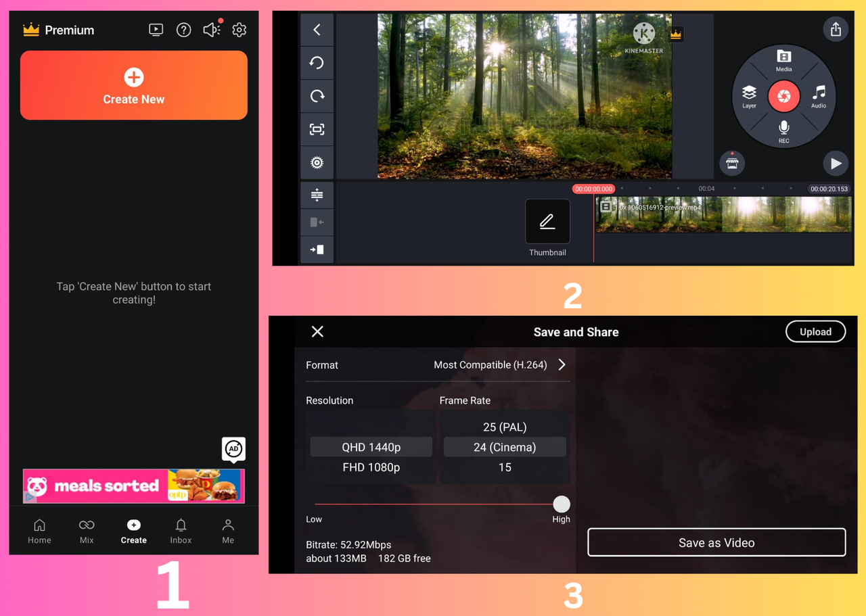The height and width of the screenshot is (616, 866).
Task: Open the Save and Share export screen
Action: click(x=836, y=29)
